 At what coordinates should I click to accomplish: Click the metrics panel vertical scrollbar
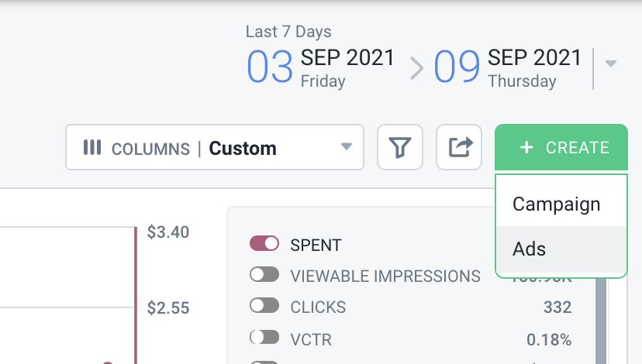601,321
